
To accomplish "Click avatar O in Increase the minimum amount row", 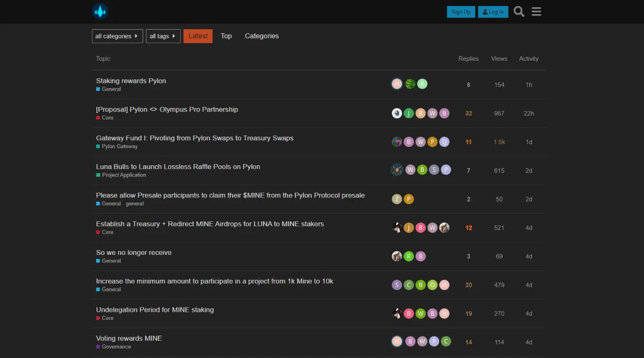I will click(433, 285).
